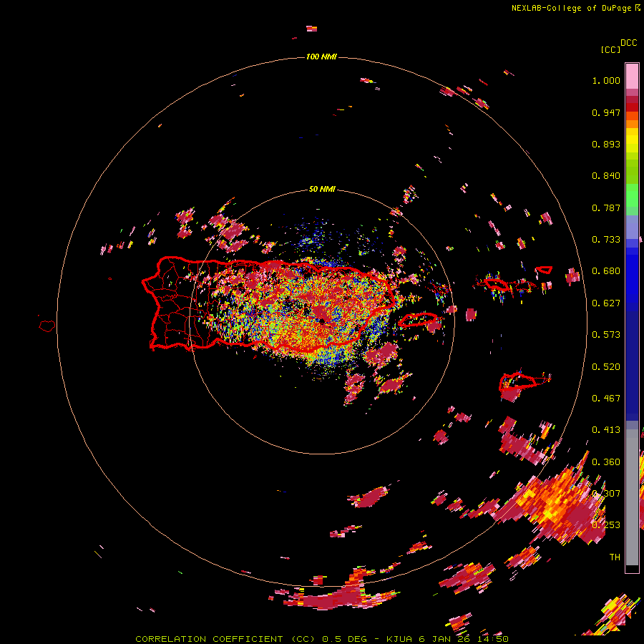The image size is (644, 644).
Task: Click the 0.680 scale value
Action: pyautogui.click(x=606, y=271)
